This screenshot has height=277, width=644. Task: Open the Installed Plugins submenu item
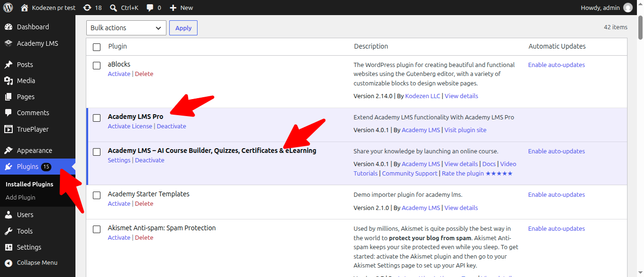tap(29, 184)
